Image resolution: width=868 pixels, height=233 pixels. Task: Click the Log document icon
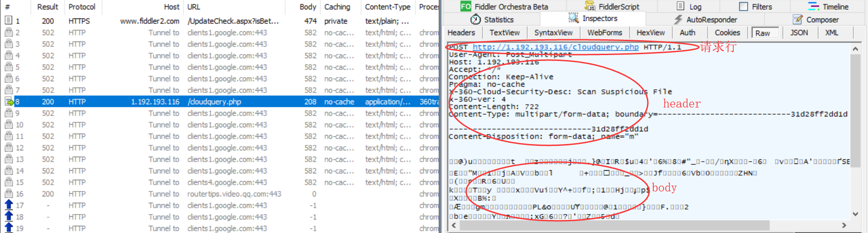click(x=680, y=6)
